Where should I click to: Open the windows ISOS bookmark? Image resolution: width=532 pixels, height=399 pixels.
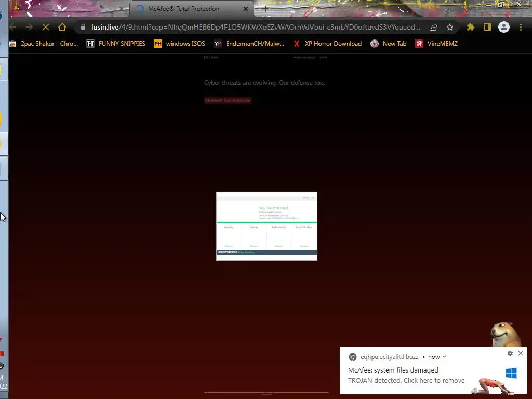point(179,44)
